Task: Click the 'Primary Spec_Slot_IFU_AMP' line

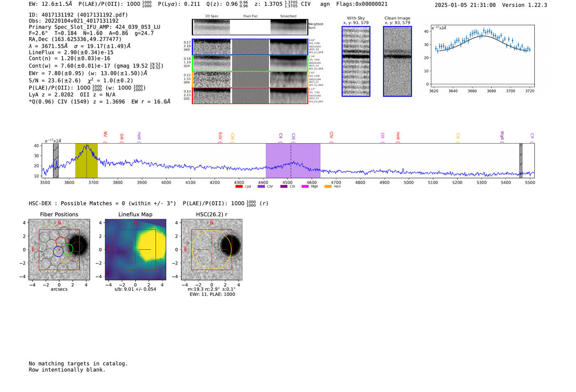Action: click(x=95, y=27)
